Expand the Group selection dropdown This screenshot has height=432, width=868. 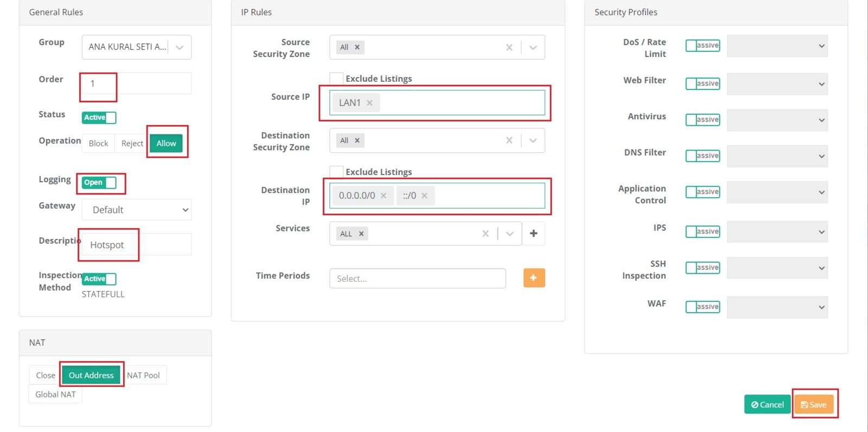tap(180, 48)
